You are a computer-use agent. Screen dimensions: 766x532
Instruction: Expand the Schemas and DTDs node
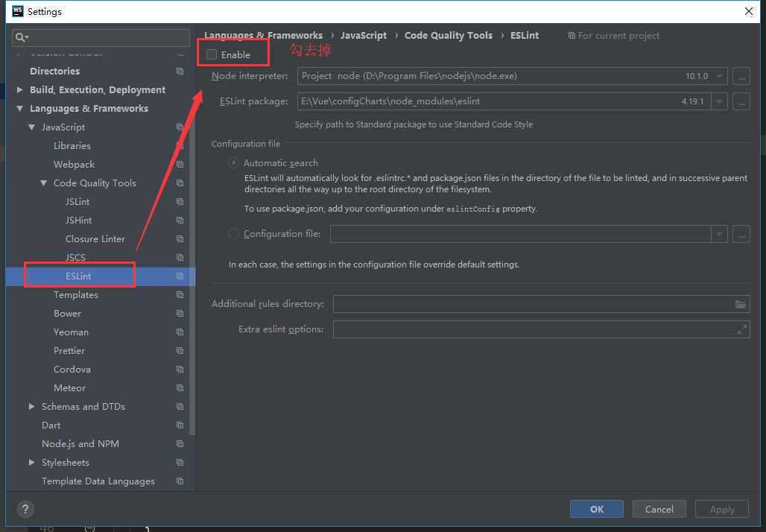point(32,406)
